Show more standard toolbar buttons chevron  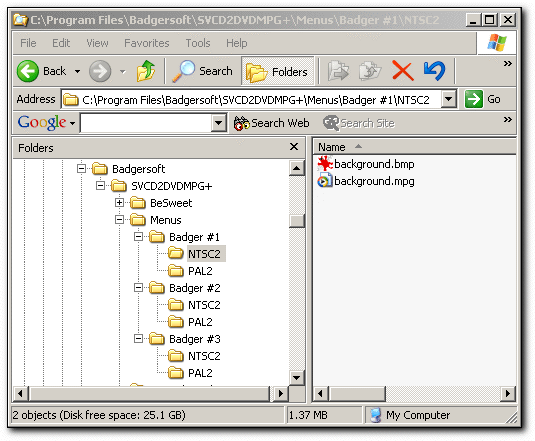coord(508,64)
